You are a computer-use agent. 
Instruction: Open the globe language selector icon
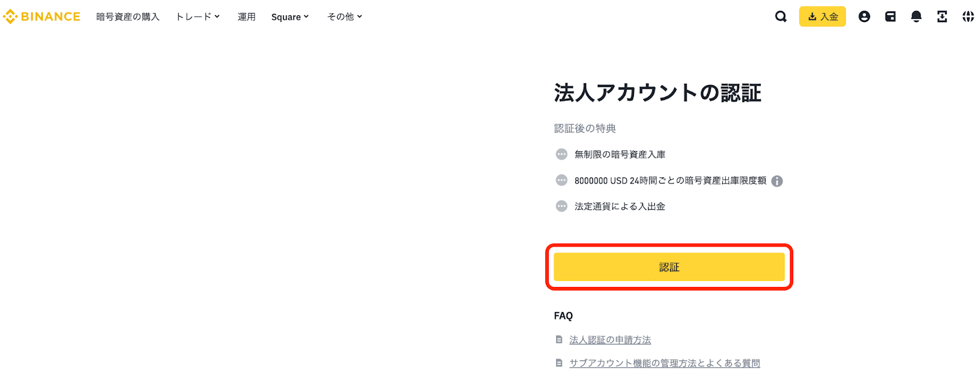(x=968, y=17)
